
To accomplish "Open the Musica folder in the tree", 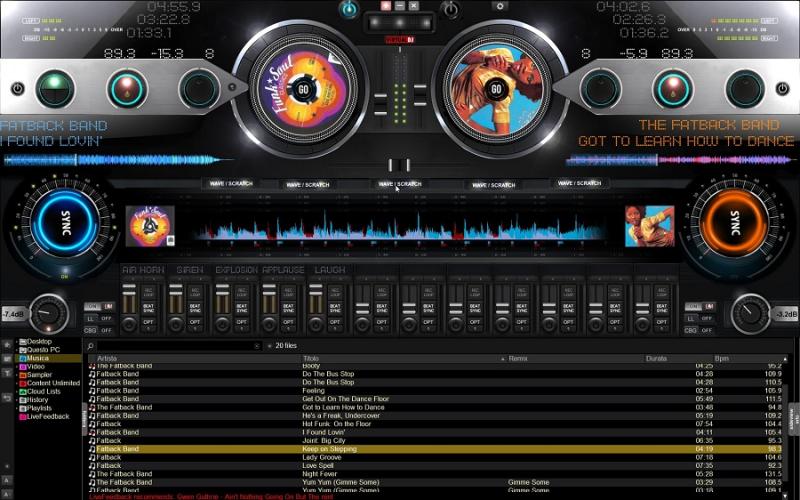I will [38, 358].
